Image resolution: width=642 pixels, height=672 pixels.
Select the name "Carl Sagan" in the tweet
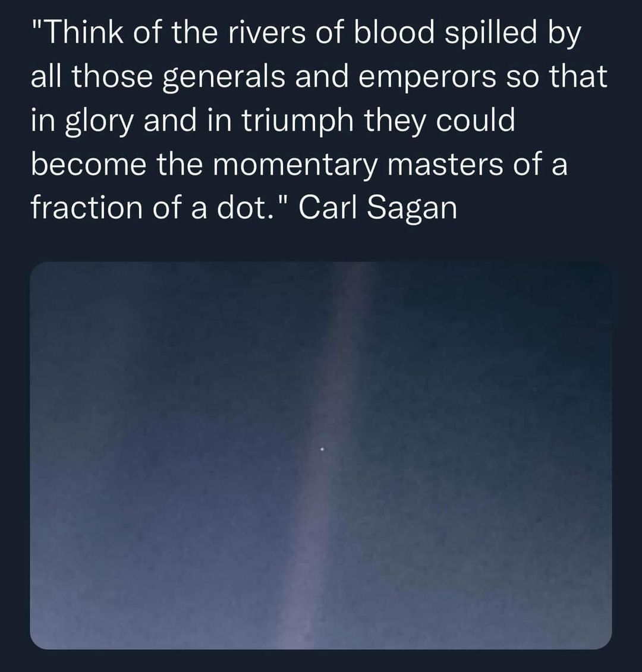(377, 207)
